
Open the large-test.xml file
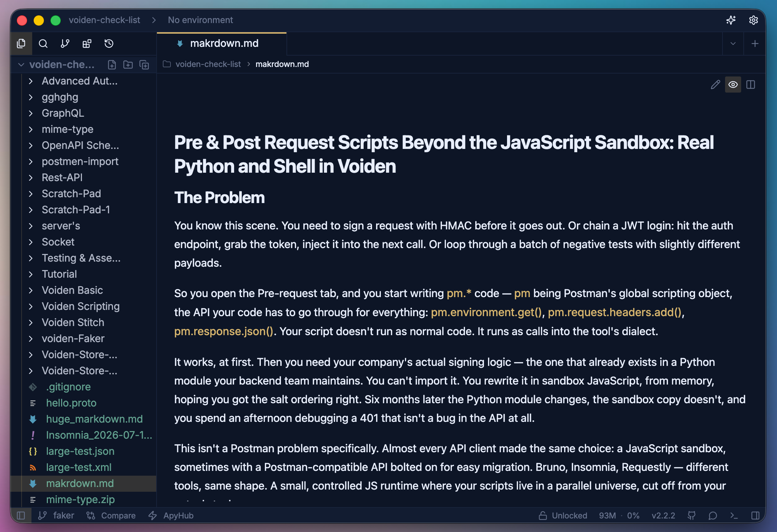pyautogui.click(x=83, y=467)
